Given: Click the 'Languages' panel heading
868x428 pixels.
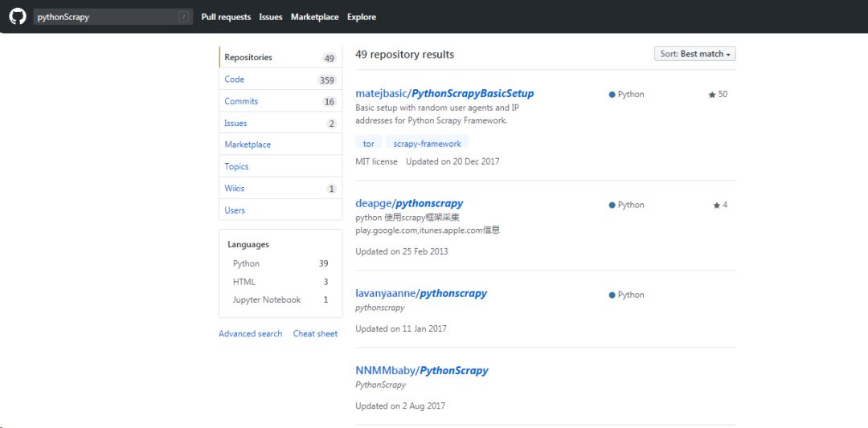Looking at the screenshot, I should pyautogui.click(x=248, y=244).
